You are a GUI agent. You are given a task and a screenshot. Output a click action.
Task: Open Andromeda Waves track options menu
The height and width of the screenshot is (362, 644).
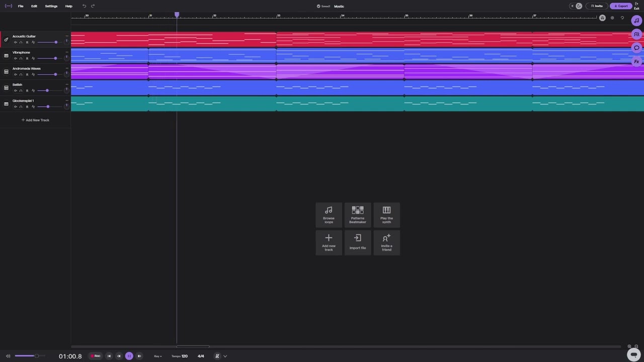pos(67,68)
